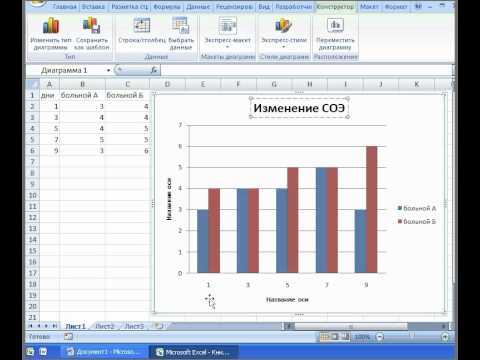Open the Microsoft Excel taskbar button
Viewport: 480px width, 360px height.
point(194,352)
